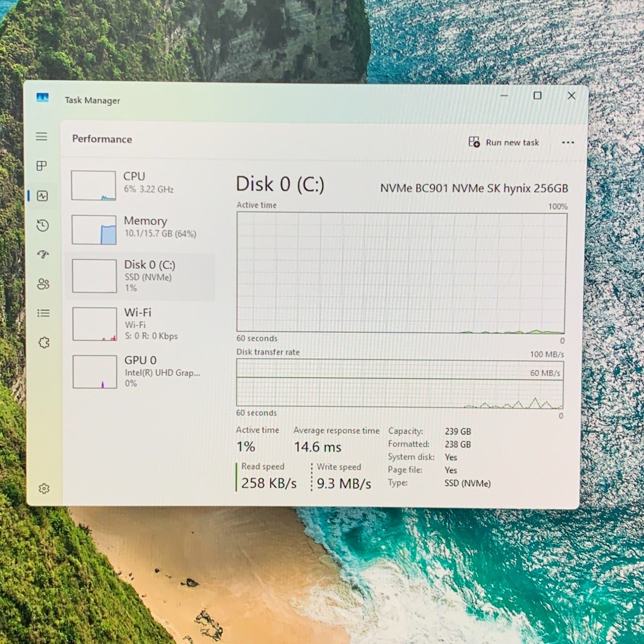The image size is (644, 644).
Task: Open Task Manager settings gear
Action: pos(44,489)
